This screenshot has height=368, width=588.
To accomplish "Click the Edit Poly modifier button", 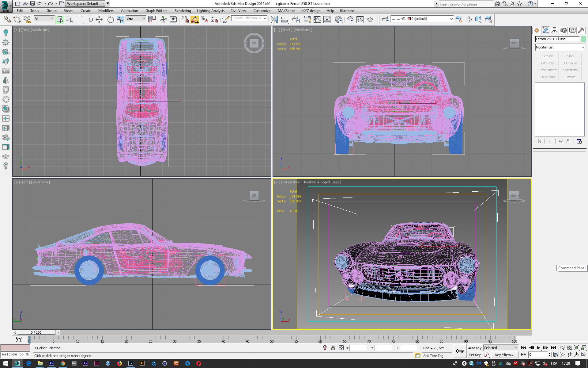I will coord(548,63).
